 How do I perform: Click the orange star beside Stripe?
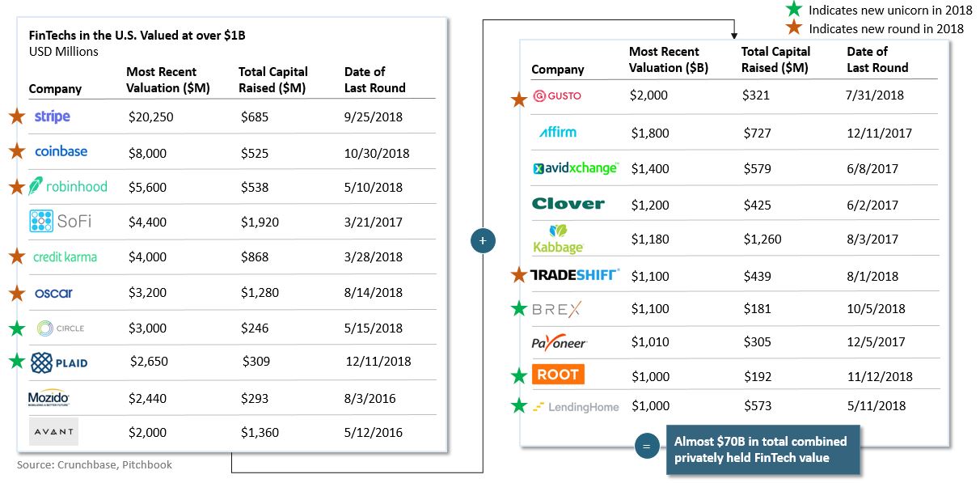[16, 117]
